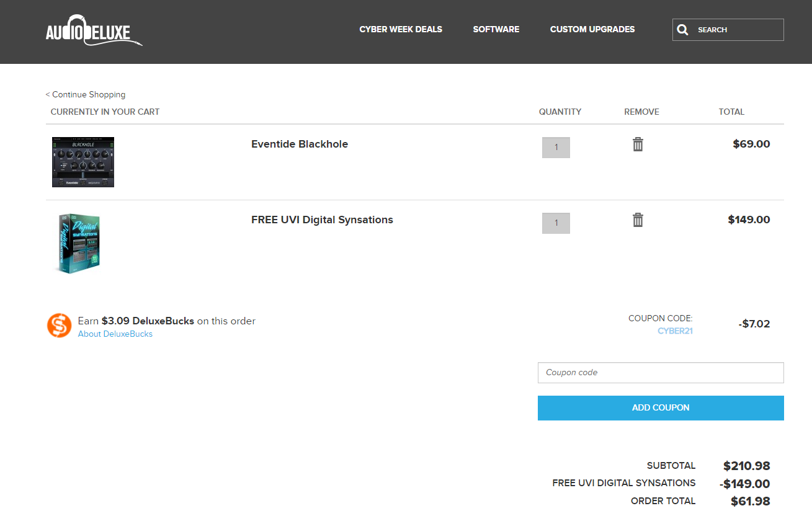Click the SUBTOTAL label
The height and width of the screenshot is (529, 812).
(671, 466)
